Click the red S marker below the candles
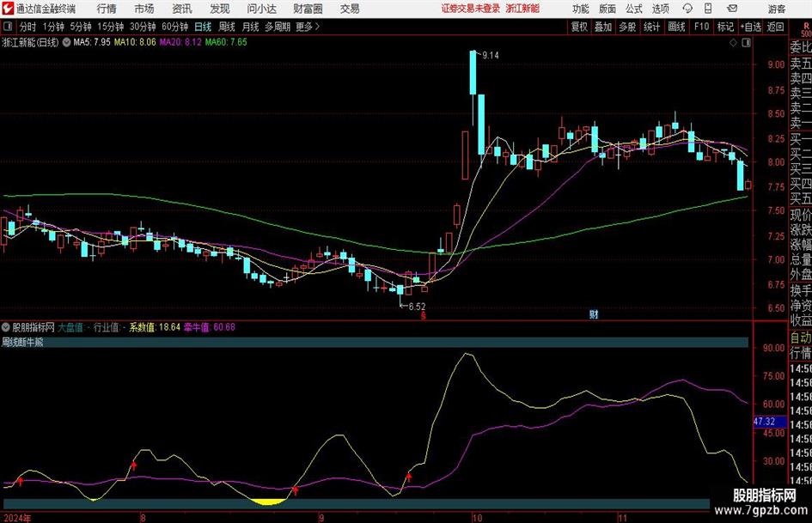 pyautogui.click(x=423, y=315)
